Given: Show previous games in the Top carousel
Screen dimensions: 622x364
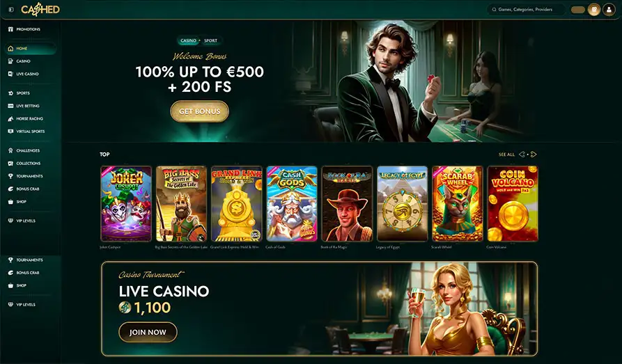Looking at the screenshot, I should point(522,155).
